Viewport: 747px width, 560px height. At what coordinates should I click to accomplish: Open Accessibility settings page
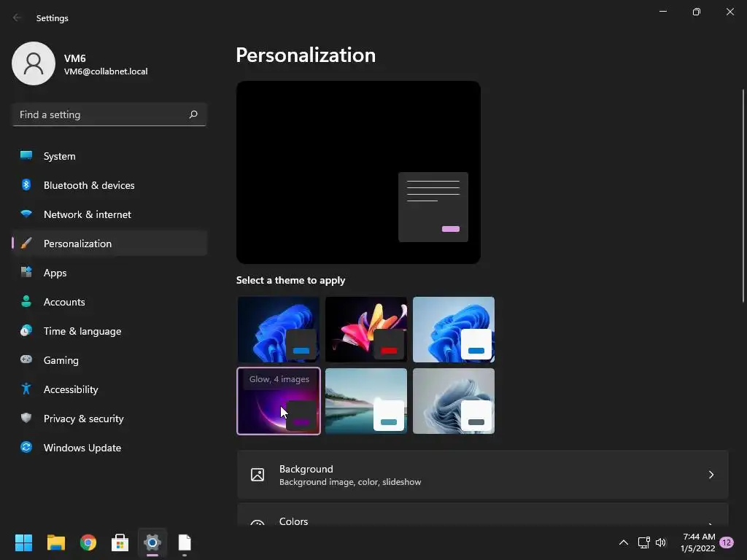(109, 389)
